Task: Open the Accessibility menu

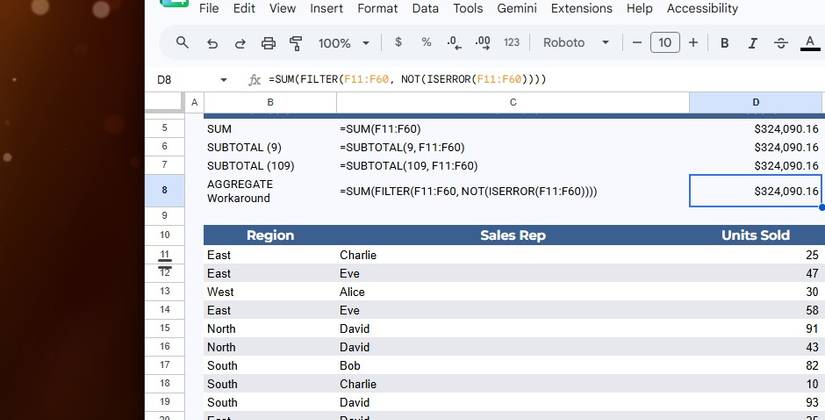Action: pyautogui.click(x=702, y=8)
